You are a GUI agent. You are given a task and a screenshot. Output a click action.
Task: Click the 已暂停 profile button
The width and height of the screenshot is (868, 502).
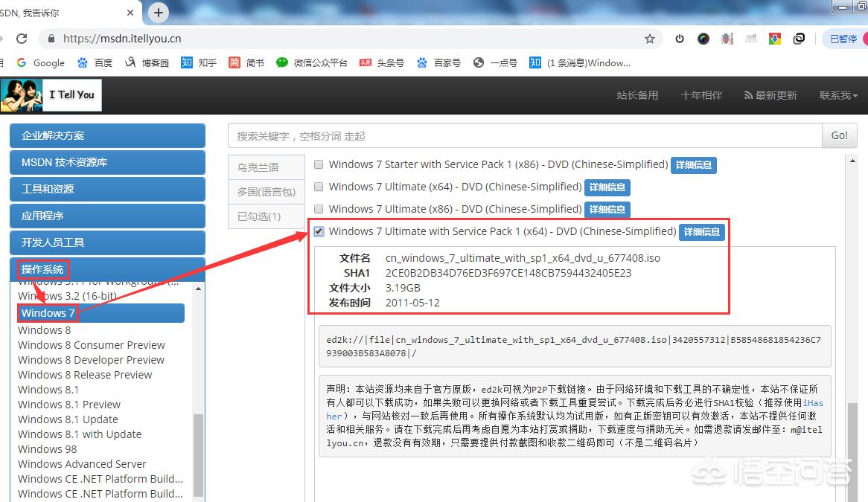coord(845,39)
